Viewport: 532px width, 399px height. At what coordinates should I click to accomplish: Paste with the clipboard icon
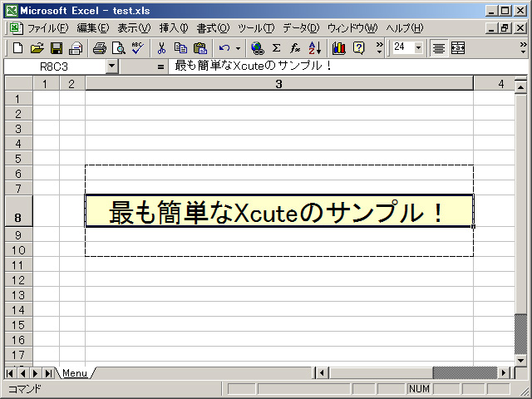[200, 48]
